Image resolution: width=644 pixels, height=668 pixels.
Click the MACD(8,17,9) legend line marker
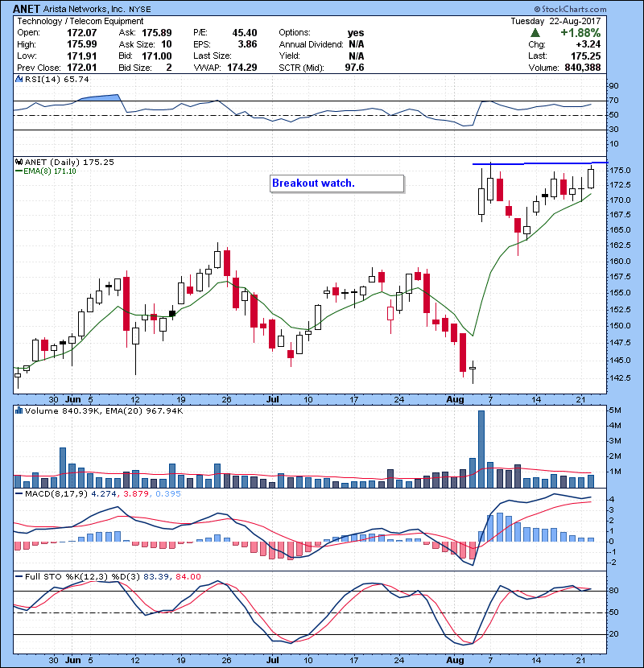pyautogui.click(x=19, y=494)
